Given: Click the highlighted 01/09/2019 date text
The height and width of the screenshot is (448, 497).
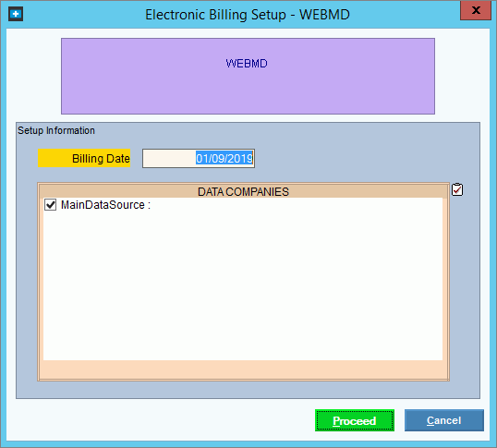Looking at the screenshot, I should coord(224,158).
